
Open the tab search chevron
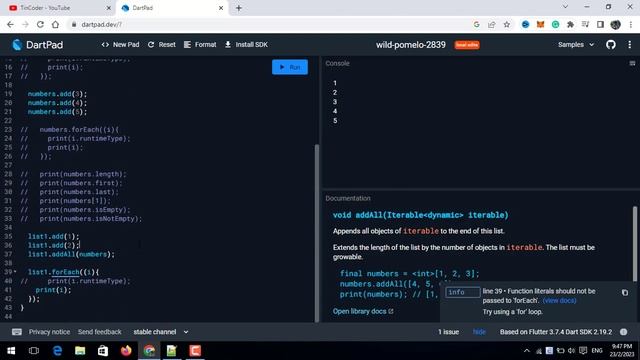point(565,7)
